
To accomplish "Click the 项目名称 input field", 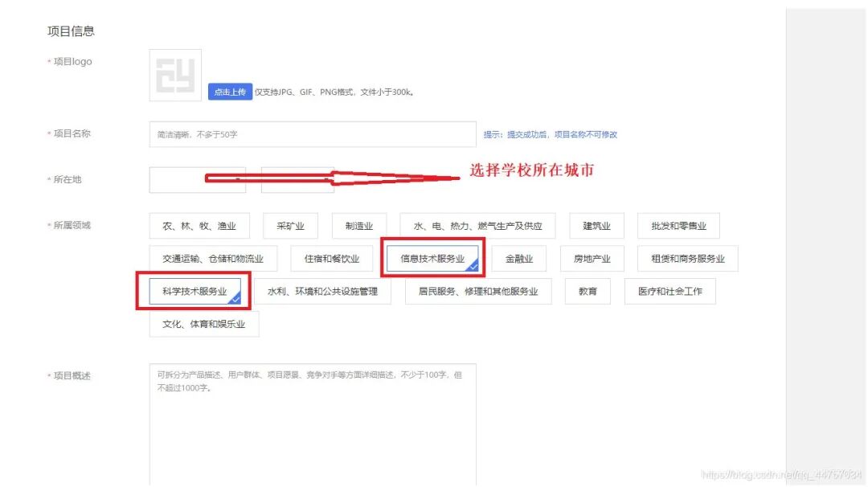I will 312,134.
